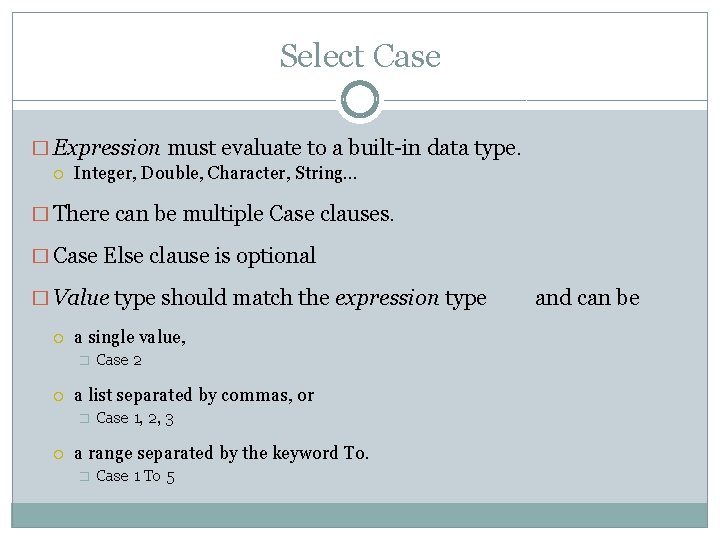Click 'Case Else clause is optional' text
Image resolution: width=720 pixels, height=540 pixels.
[x=184, y=255]
